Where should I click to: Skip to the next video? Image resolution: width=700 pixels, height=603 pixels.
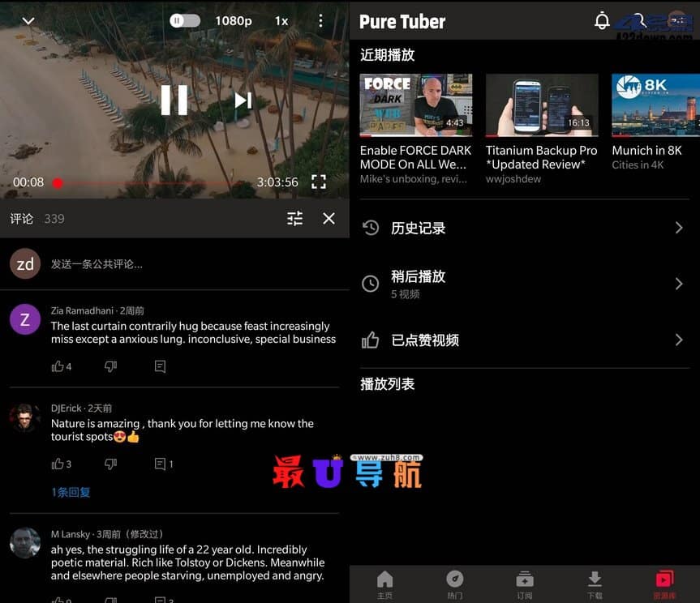pos(243,100)
